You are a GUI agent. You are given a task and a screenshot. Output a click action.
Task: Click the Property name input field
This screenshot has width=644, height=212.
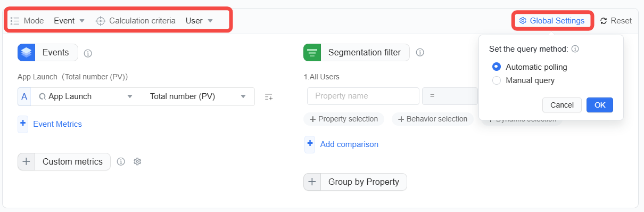(x=363, y=96)
